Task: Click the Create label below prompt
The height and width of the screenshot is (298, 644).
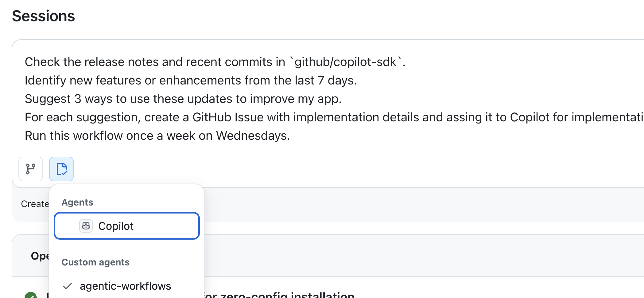Action: 35,204
